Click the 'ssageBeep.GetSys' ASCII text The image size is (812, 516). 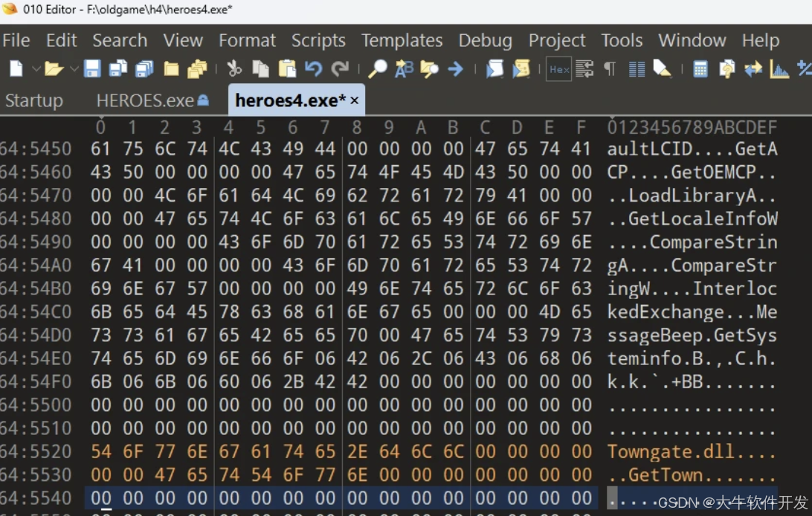[x=692, y=335]
